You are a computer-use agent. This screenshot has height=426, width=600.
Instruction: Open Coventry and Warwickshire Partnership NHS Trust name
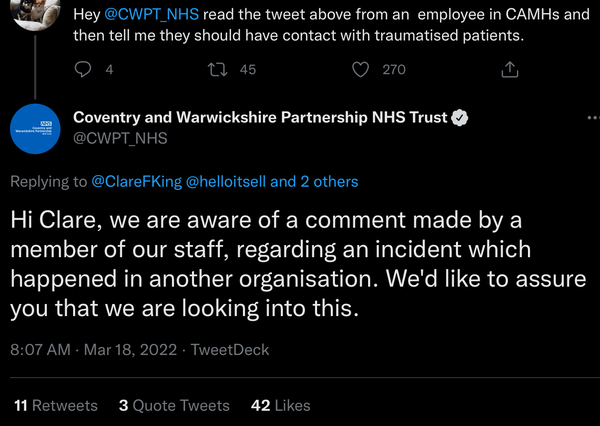pyautogui.click(x=260, y=118)
